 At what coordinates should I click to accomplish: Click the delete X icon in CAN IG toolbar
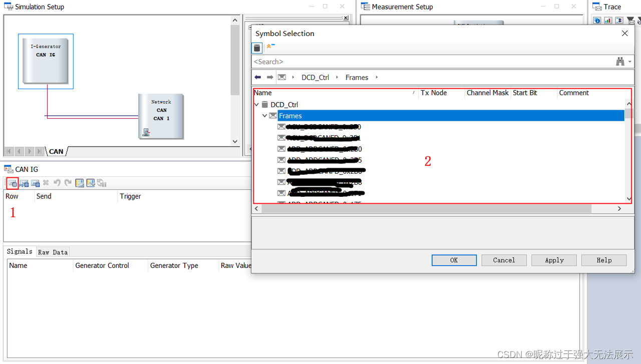46,183
